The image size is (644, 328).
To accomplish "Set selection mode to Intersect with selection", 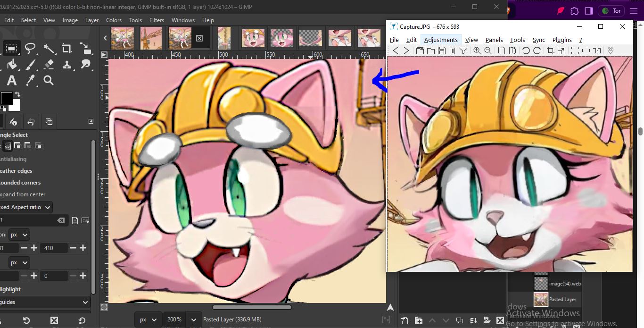I will coord(39,146).
